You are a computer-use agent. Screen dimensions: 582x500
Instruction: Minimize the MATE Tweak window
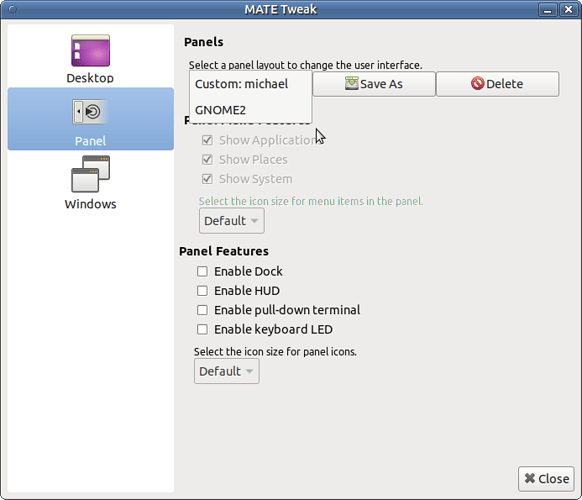coord(547,10)
